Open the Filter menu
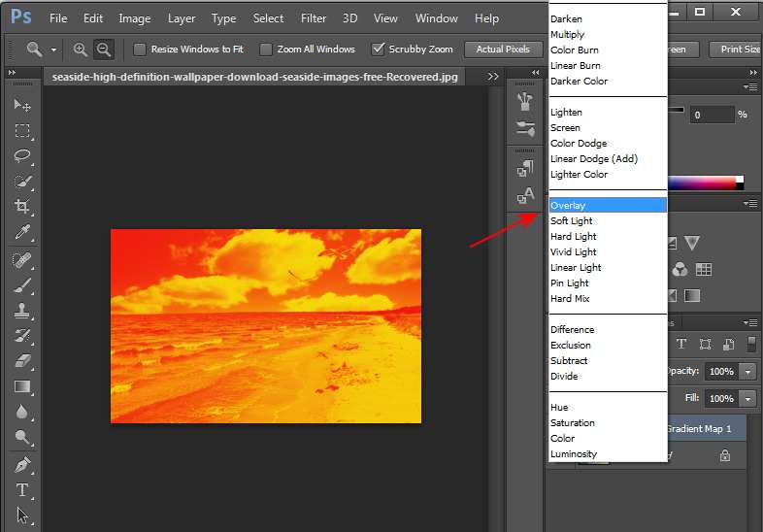763x532 pixels. [x=314, y=17]
